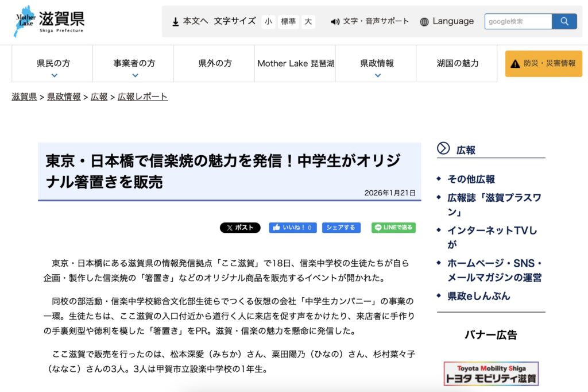
Task: Click the google検索 search input field
Action: tap(518, 22)
